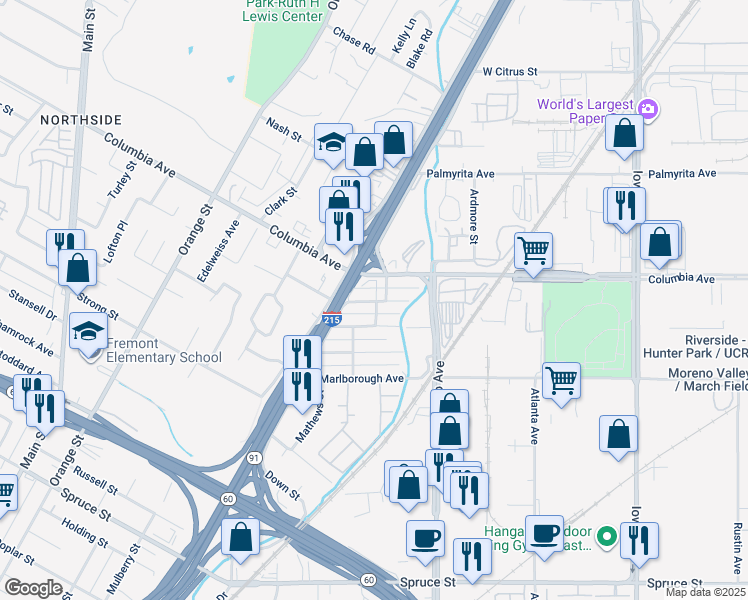The image size is (748, 600).
Task: Click restaurant marker left of Marlborough Ave label
Action: [x=302, y=388]
